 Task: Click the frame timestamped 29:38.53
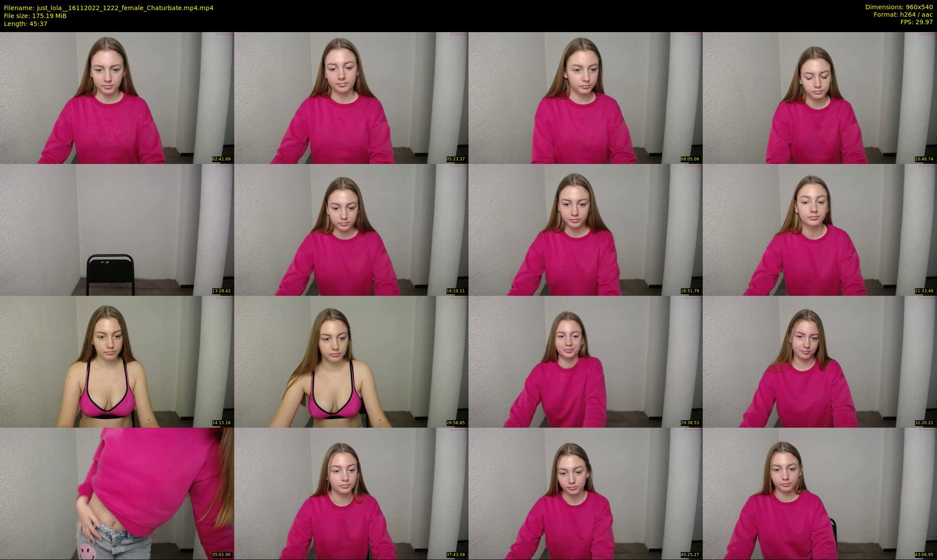coord(585,361)
